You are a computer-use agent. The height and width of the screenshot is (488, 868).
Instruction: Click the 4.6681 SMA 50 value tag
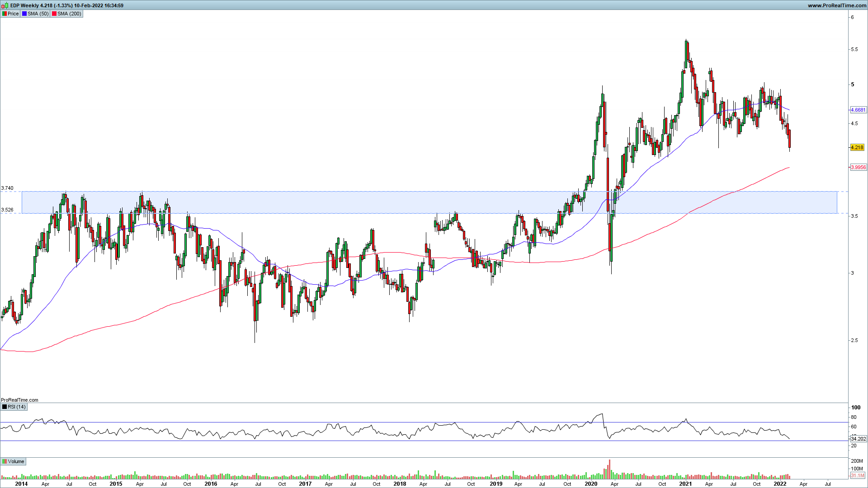click(858, 110)
